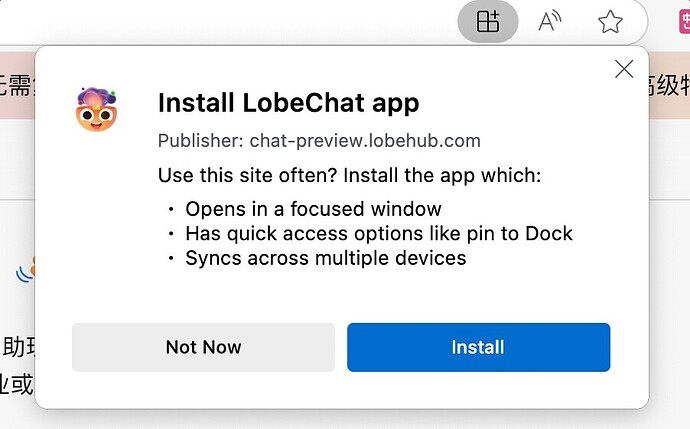Click the pink extension icon at toolbar edge
This screenshot has height=429, width=690.
click(x=682, y=22)
